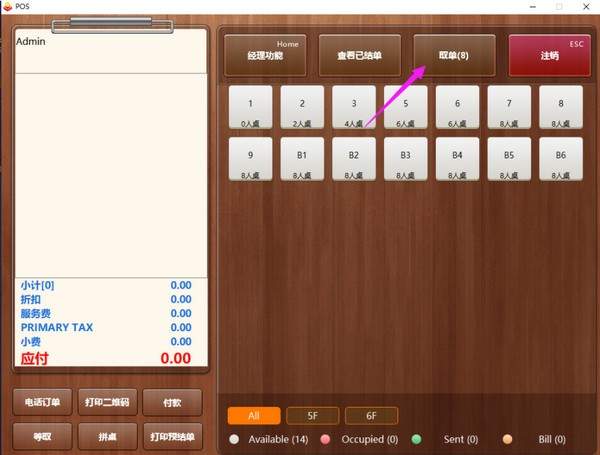Click the Sent (0) status label
Image resolution: width=600 pixels, height=455 pixels.
click(461, 439)
